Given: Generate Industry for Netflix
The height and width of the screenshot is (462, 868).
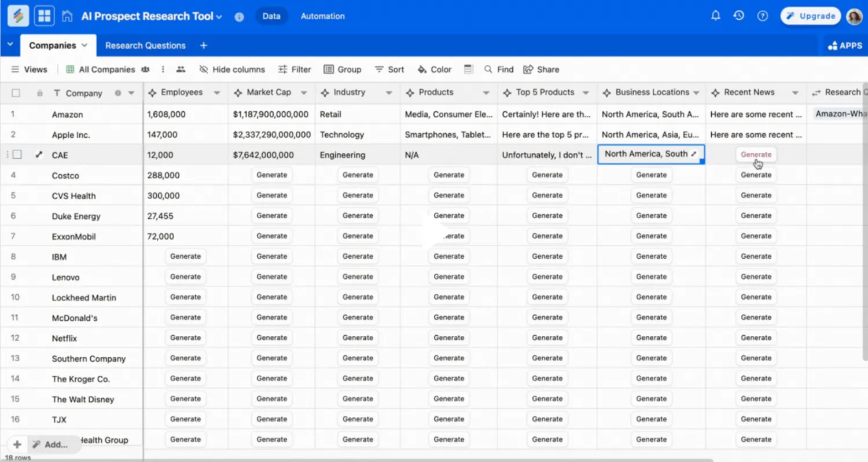Looking at the screenshot, I should 358,338.
